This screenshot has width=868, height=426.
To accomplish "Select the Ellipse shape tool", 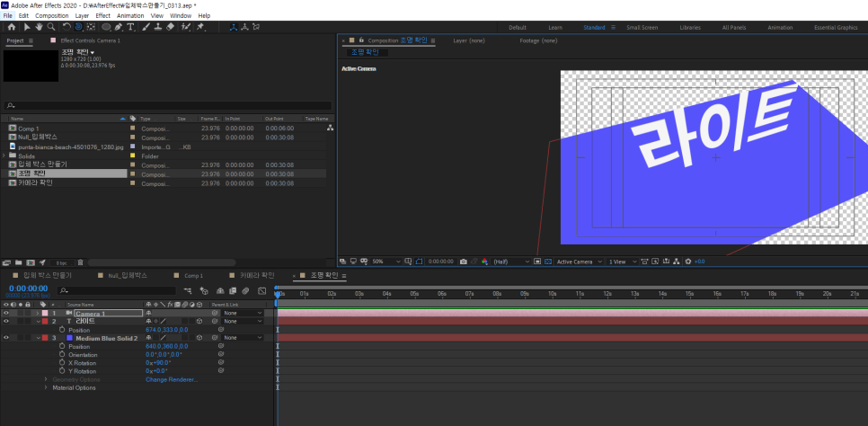I will coord(106,27).
